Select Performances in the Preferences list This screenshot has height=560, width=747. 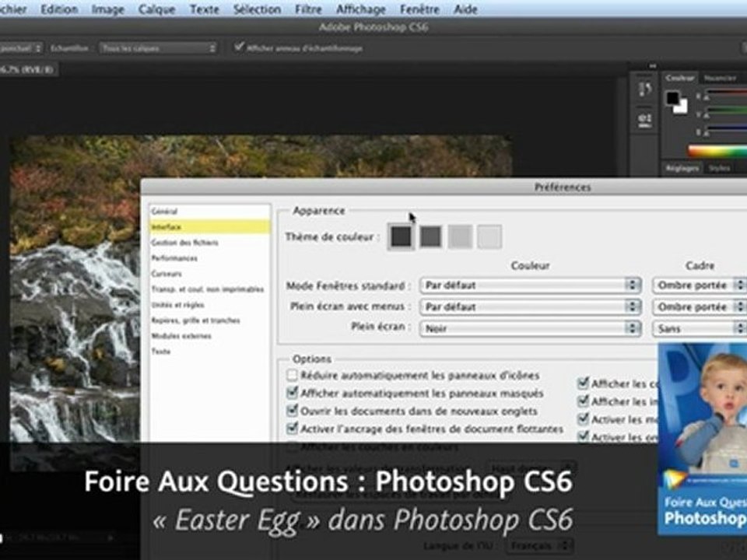209,258
